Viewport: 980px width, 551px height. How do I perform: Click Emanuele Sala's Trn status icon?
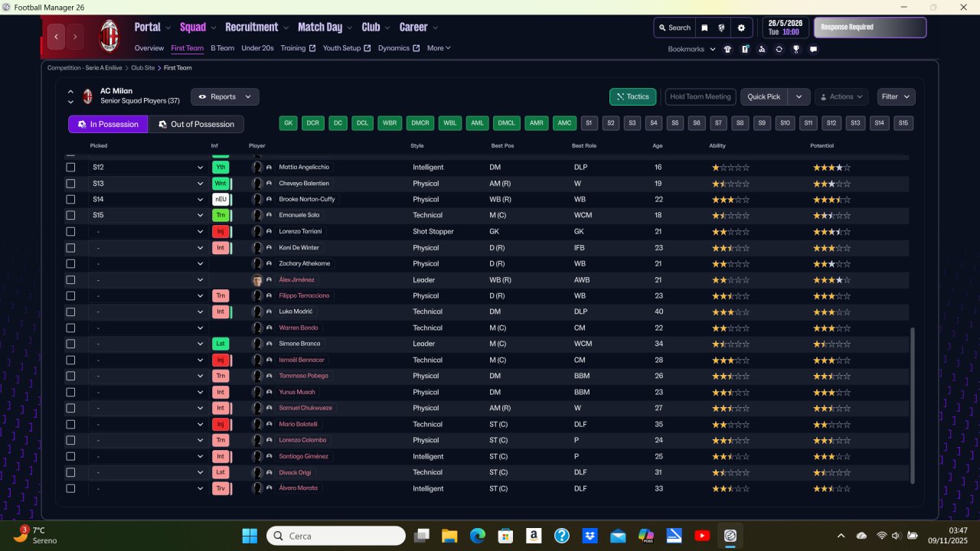pos(221,215)
